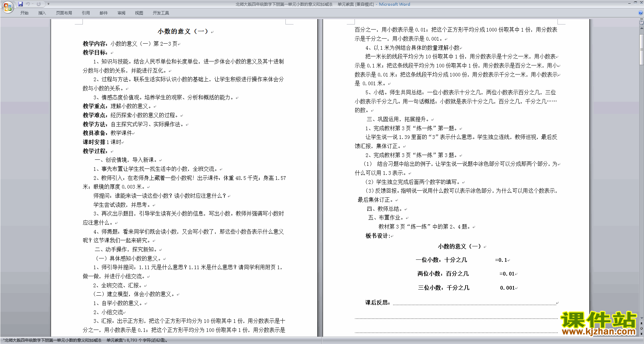
Task: Open the 插入 ribbon tab
Action: [x=42, y=13]
